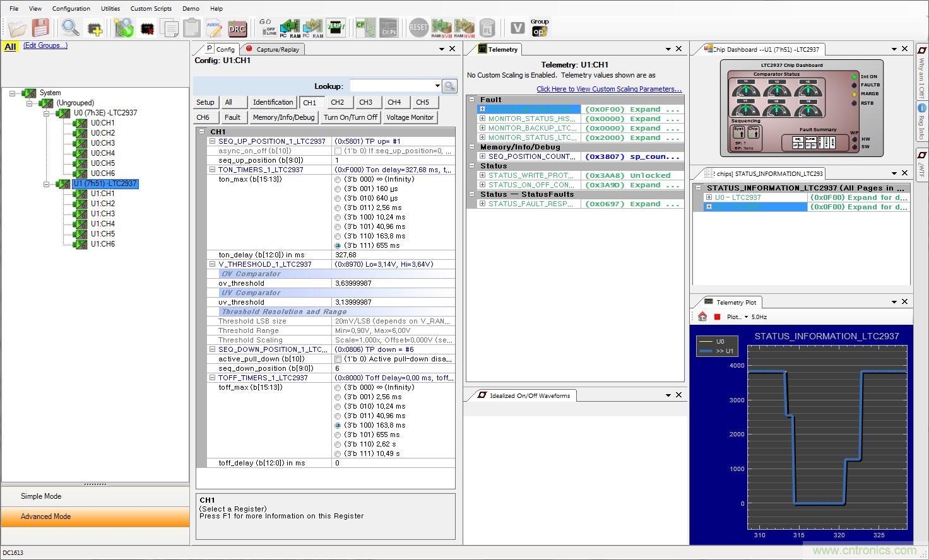The image size is (929, 560).
Task: Stop plotting with the red square icon
Action: click(717, 317)
